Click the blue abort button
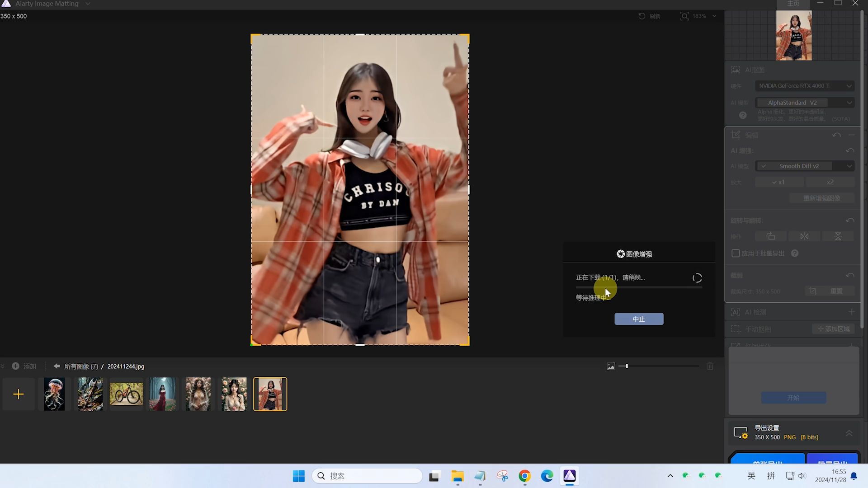Screen dimensions: 868x488 click(x=639, y=319)
